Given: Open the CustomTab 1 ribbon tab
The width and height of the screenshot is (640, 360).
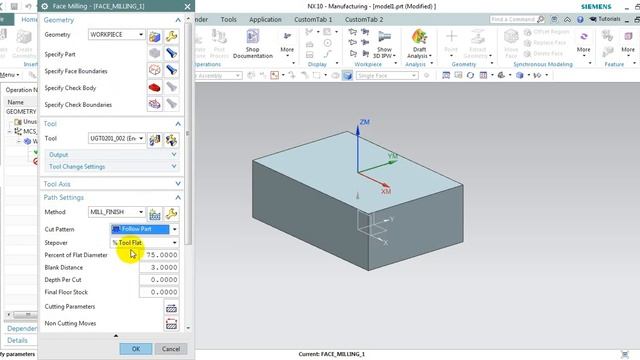Looking at the screenshot, I should (313, 20).
